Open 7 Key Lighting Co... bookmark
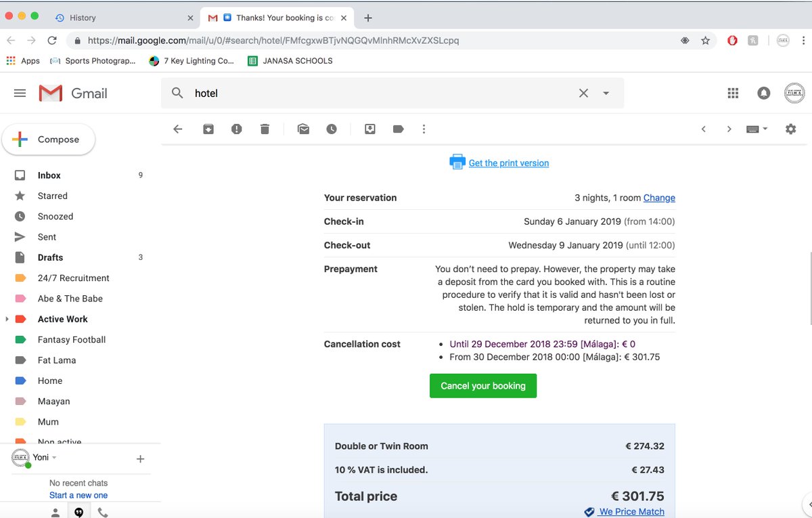Viewport: 812px width, 518px height. (x=191, y=61)
